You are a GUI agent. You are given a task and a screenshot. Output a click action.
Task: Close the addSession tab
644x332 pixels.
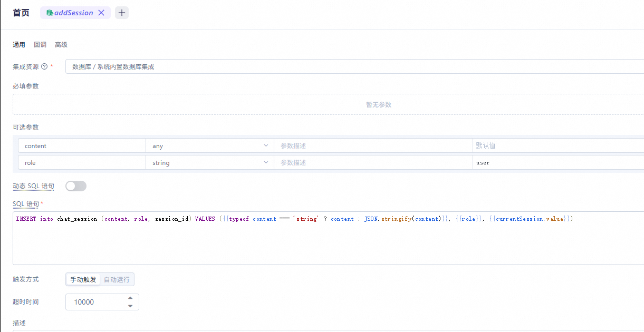[x=101, y=13]
